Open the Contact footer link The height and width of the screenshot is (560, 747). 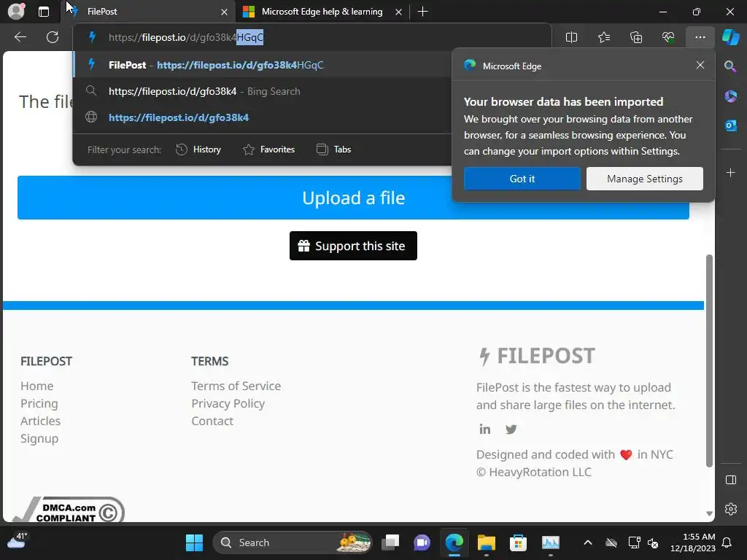click(212, 421)
